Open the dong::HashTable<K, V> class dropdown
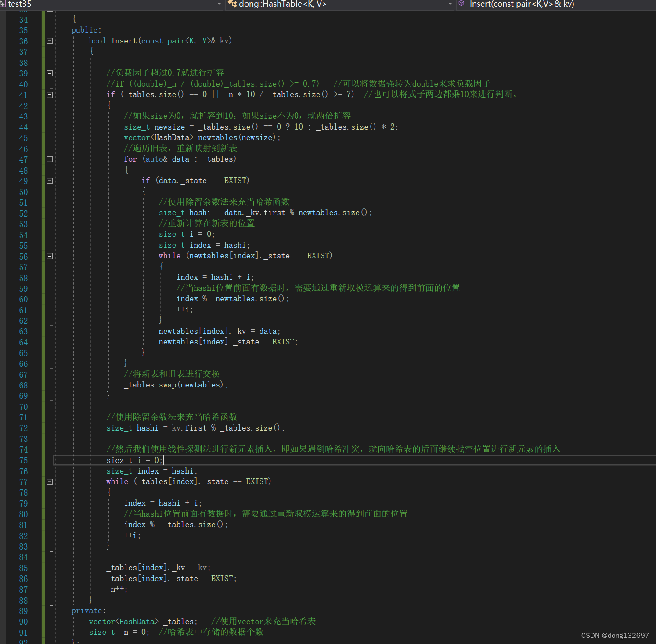The image size is (656, 644). coord(450,4)
